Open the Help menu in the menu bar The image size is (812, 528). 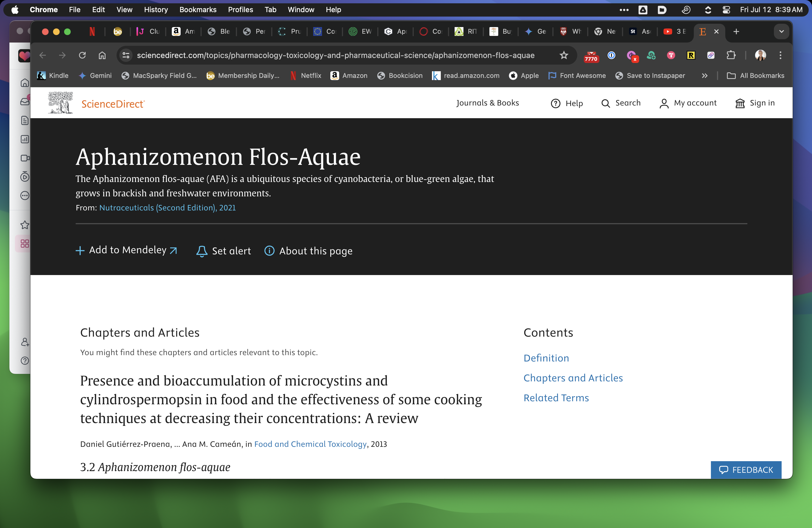pos(333,10)
